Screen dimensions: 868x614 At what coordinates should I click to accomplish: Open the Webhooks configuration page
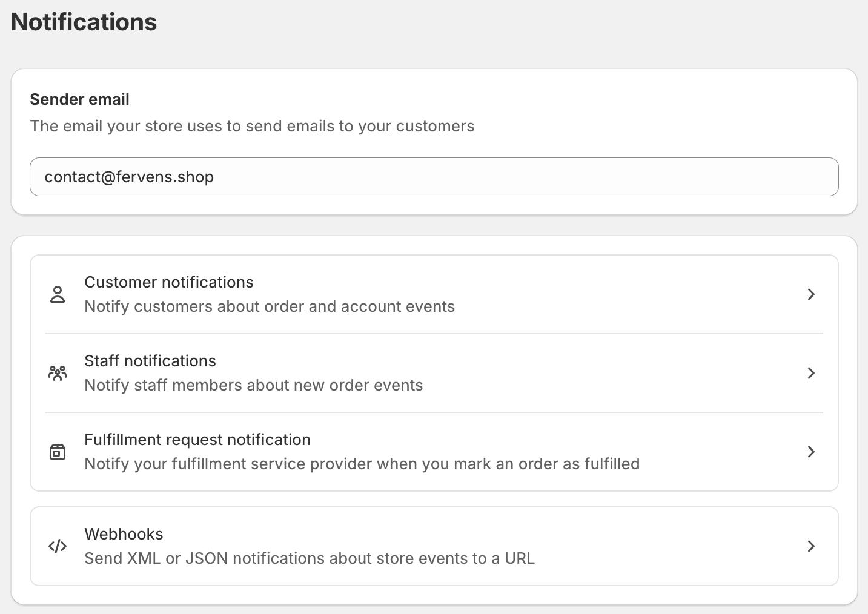pyautogui.click(x=124, y=534)
